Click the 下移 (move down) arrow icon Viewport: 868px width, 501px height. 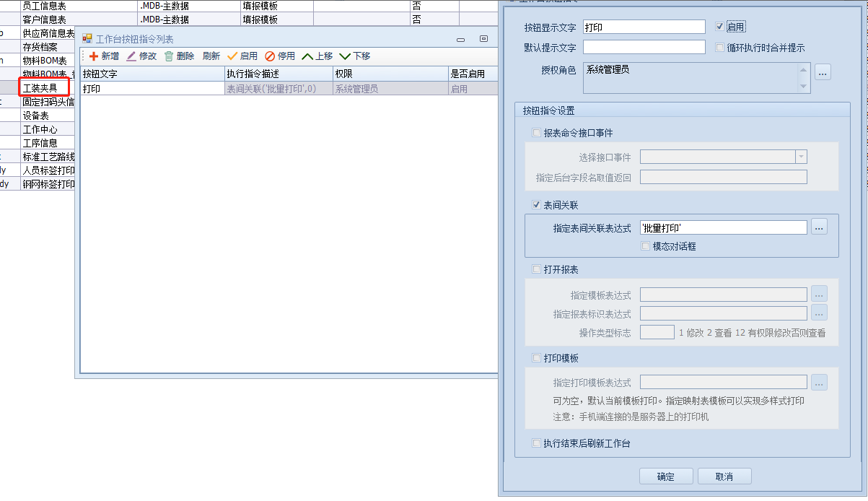[x=345, y=56]
